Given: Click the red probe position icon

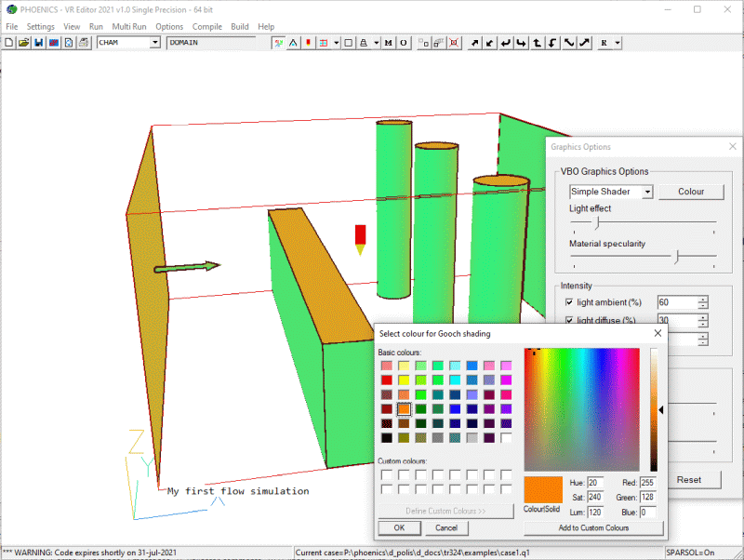Looking at the screenshot, I should 309,42.
